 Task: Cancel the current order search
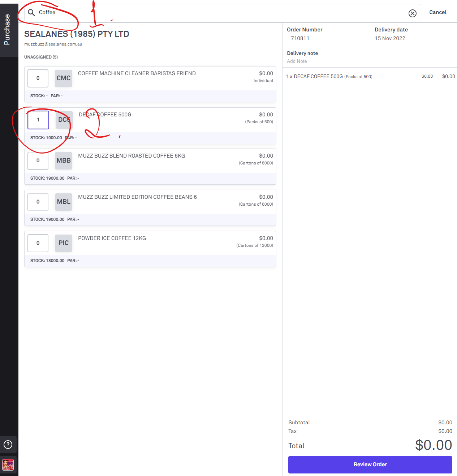[437, 12]
